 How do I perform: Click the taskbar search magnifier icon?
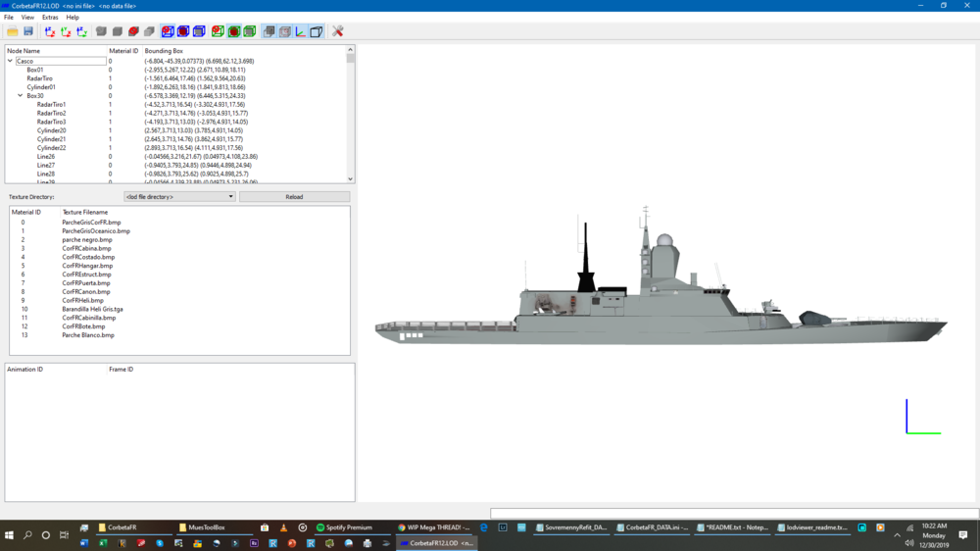tap(27, 535)
